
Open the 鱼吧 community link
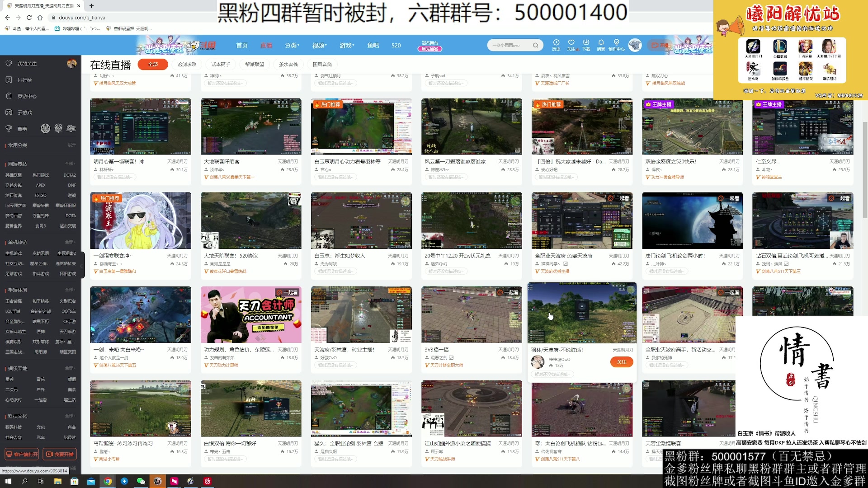[x=372, y=45]
